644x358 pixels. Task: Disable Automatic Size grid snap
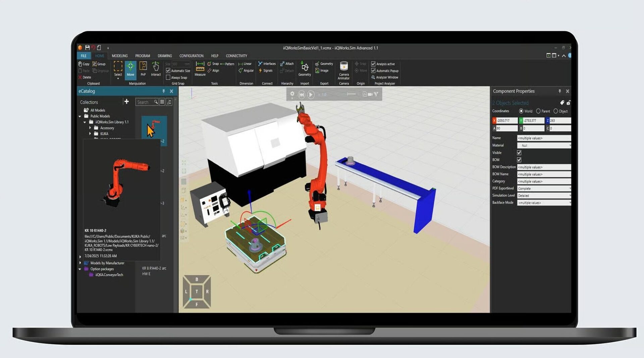(168, 71)
